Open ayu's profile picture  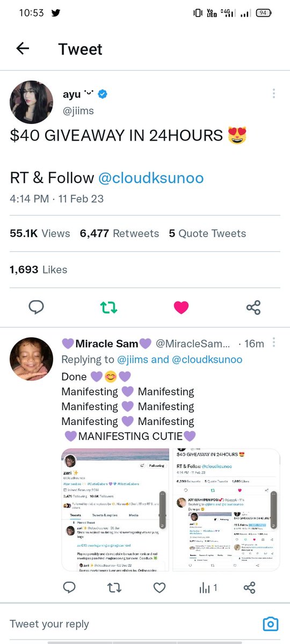32,103
